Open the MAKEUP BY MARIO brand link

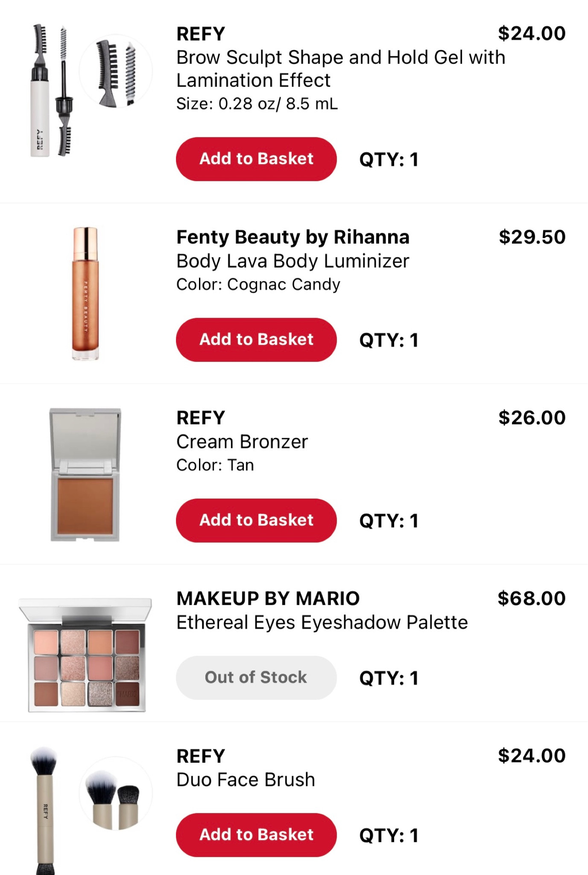tap(268, 598)
